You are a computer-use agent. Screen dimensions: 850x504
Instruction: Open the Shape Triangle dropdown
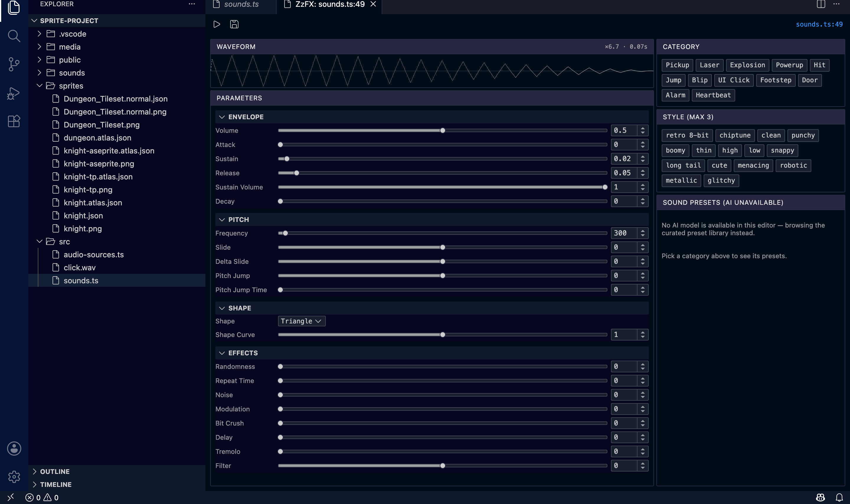pyautogui.click(x=302, y=321)
